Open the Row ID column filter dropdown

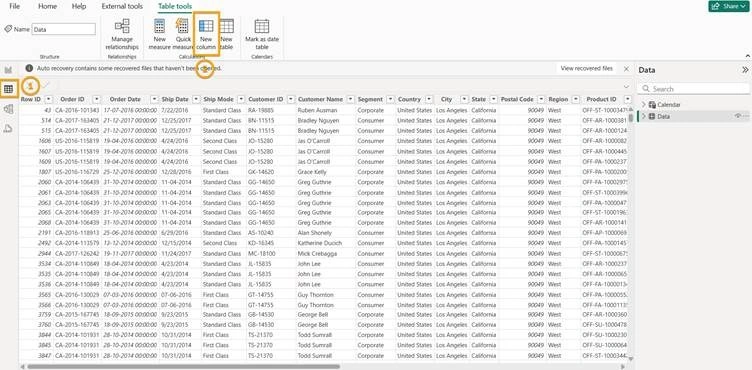[49, 99]
